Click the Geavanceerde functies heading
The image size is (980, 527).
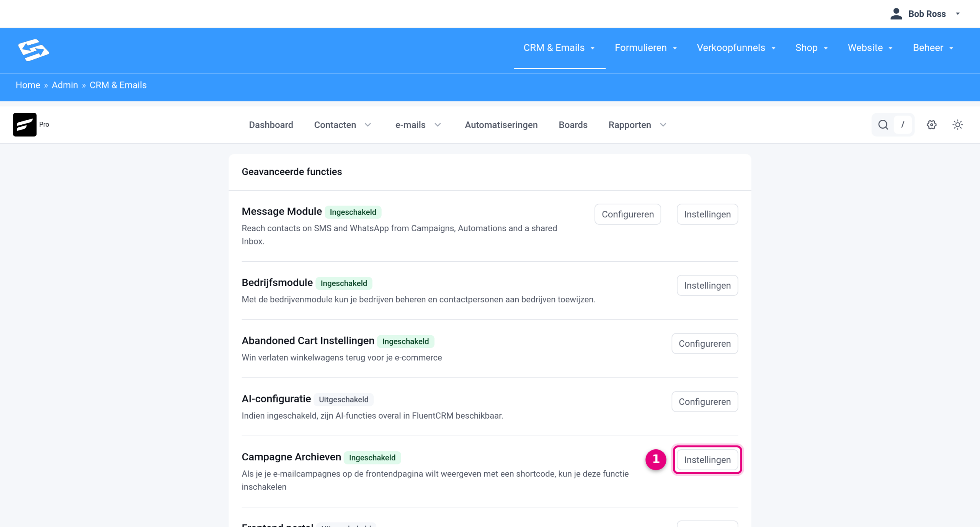(292, 172)
